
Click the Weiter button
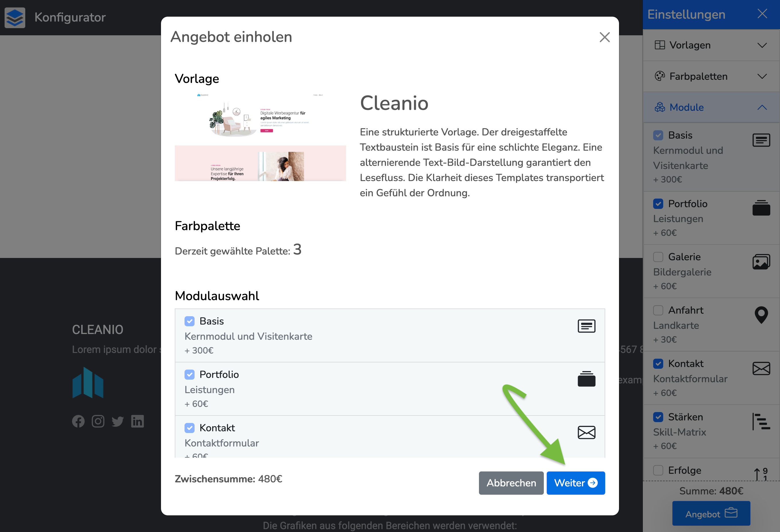[x=575, y=483]
